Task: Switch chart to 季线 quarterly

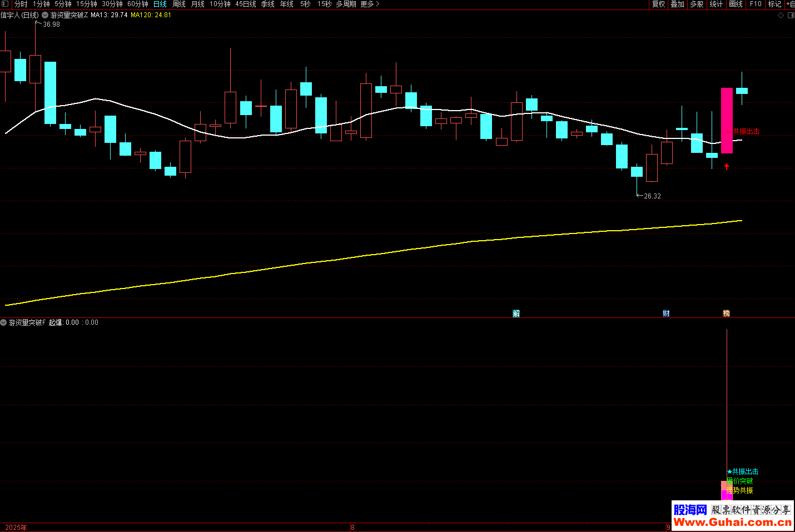Action: click(x=268, y=4)
